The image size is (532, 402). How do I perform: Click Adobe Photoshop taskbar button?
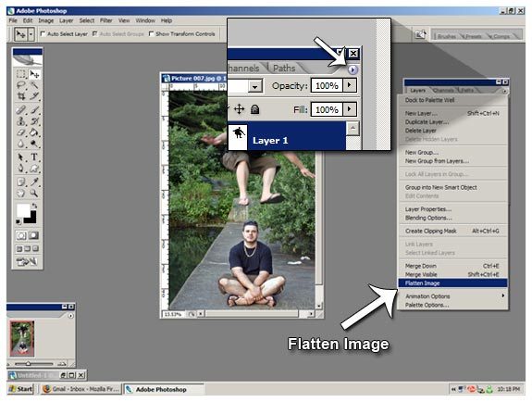[x=164, y=389]
